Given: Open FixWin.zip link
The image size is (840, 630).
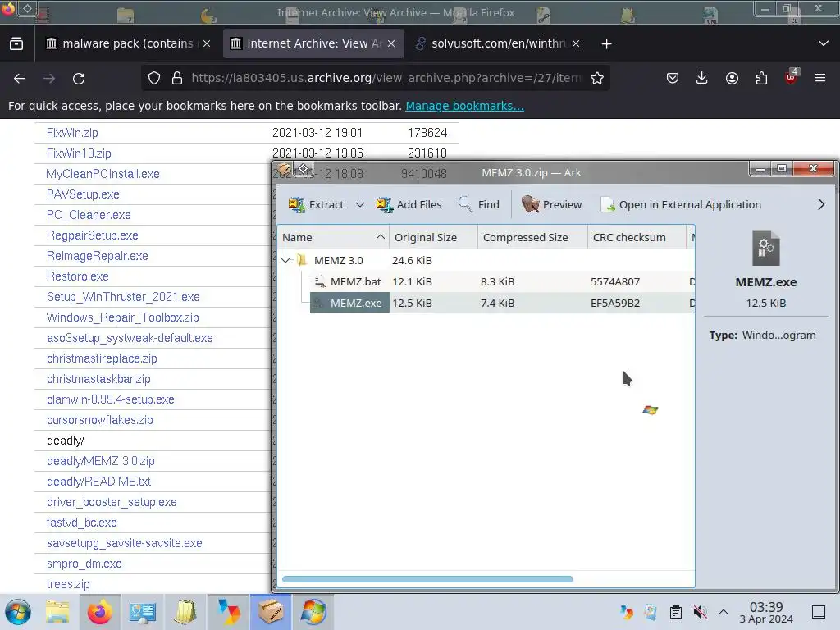Looking at the screenshot, I should pyautogui.click(x=72, y=133).
